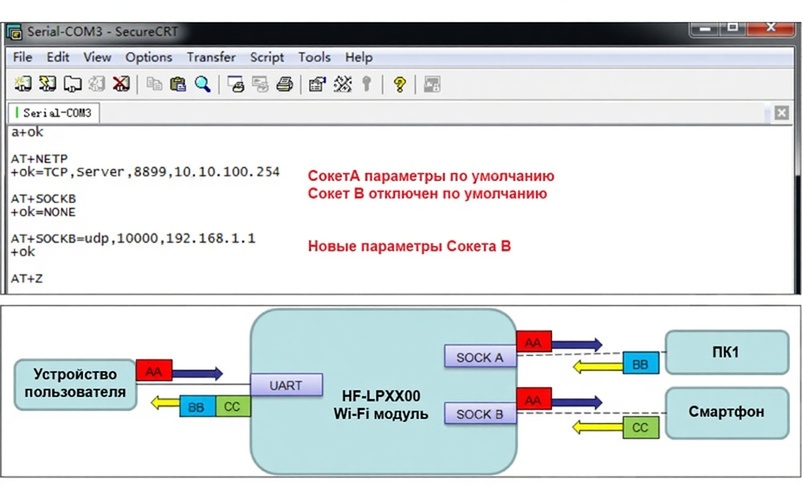Open Global Options from the toolbar

pos(342,84)
